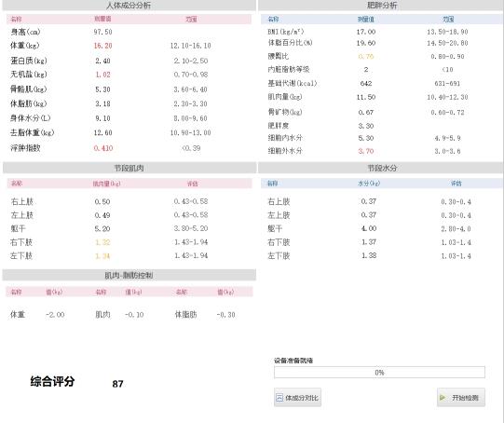The width and height of the screenshot is (504, 423).
Task: Start detection with the 开始检测 button
Action: [461, 398]
